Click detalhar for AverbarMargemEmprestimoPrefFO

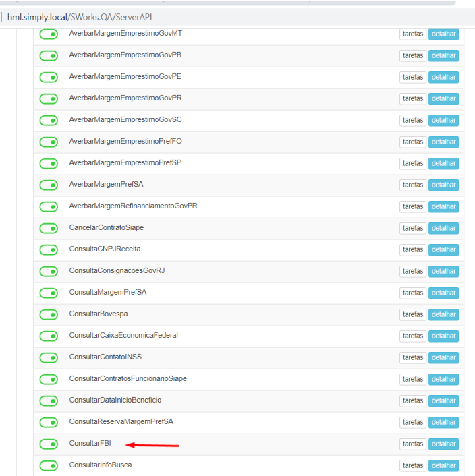443,142
